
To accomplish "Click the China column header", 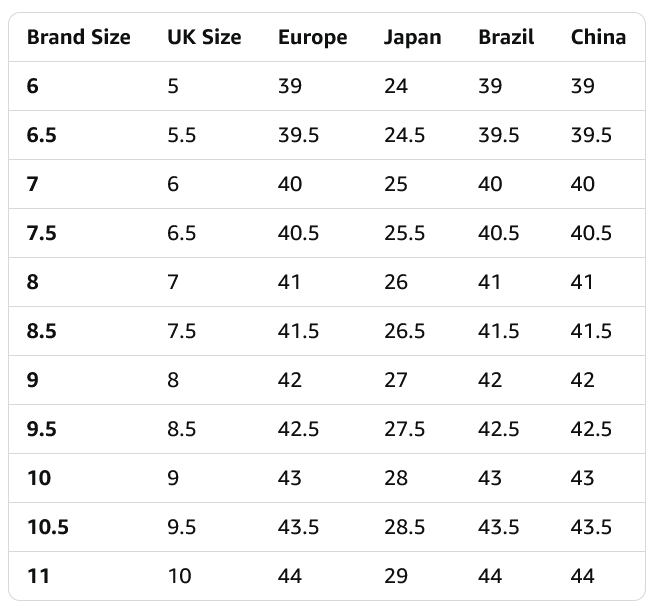I will pos(598,38).
